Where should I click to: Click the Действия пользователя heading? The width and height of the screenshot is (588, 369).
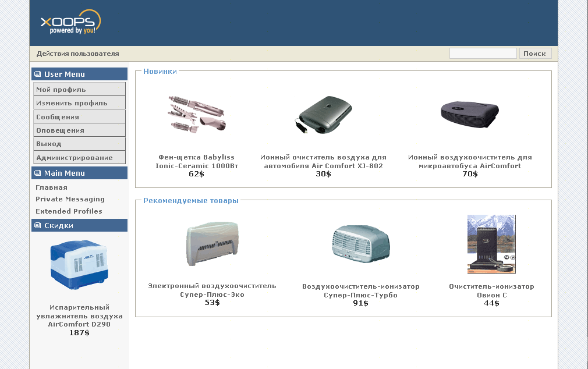[x=77, y=54]
